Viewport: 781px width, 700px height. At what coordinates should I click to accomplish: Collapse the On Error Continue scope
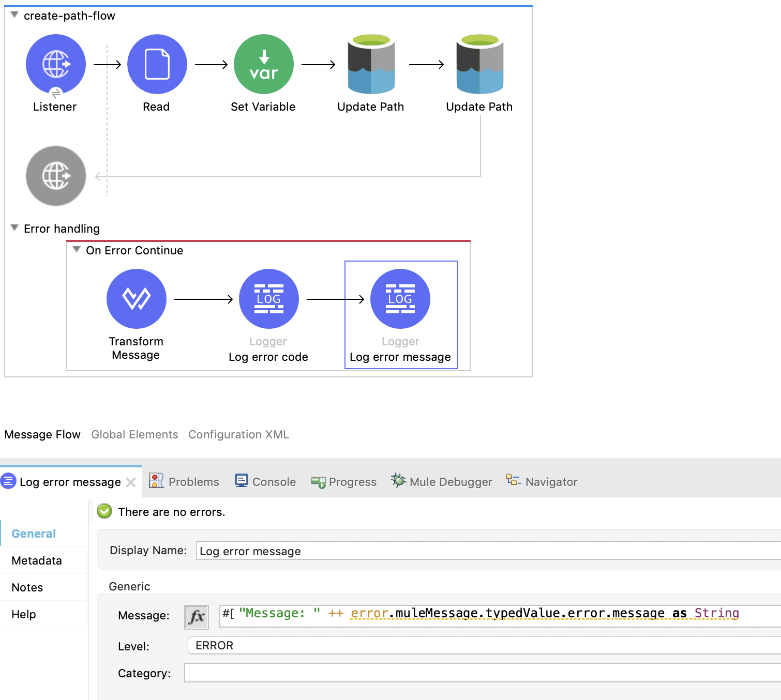77,250
